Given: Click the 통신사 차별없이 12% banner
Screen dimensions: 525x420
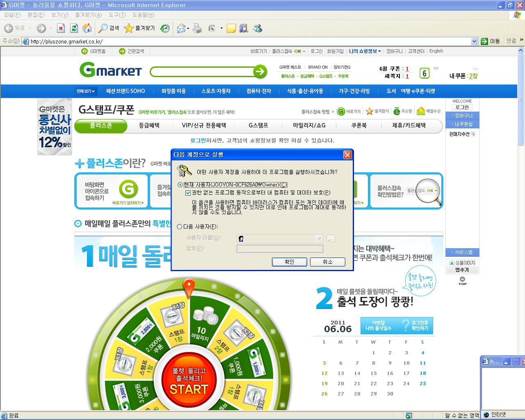Looking at the screenshot, I should (x=55, y=127).
